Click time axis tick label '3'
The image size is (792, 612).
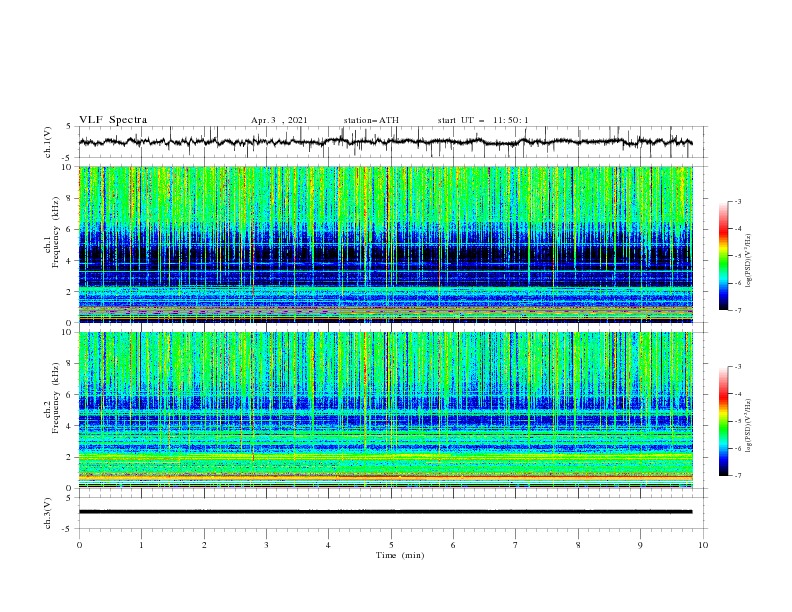click(x=266, y=545)
